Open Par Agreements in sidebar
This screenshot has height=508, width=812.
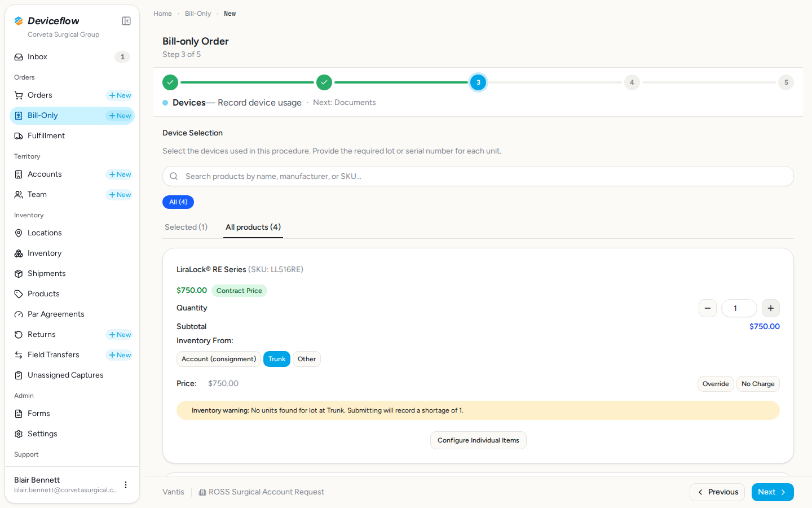(x=72, y=314)
